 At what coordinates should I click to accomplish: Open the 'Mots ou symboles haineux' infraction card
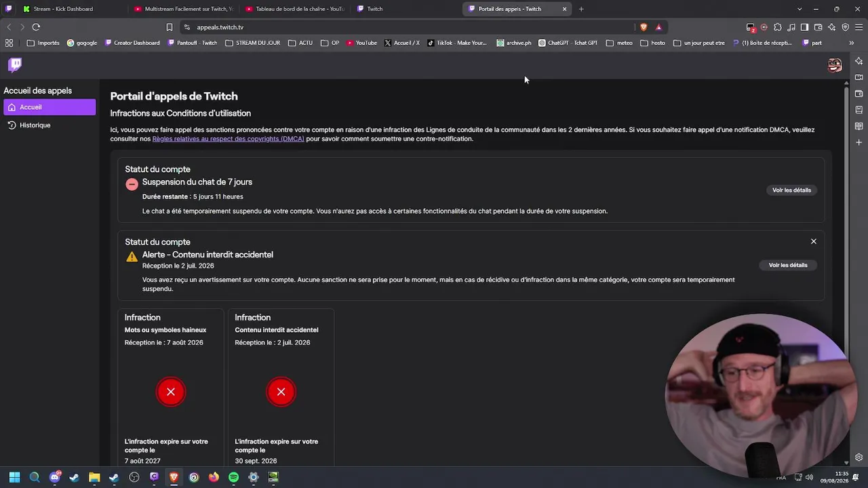pyautogui.click(x=171, y=386)
